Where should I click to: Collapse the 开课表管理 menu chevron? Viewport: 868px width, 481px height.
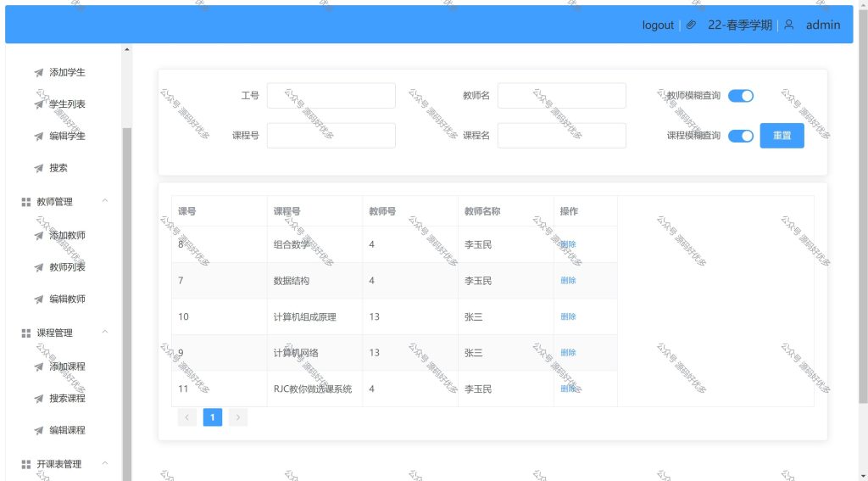(x=105, y=463)
